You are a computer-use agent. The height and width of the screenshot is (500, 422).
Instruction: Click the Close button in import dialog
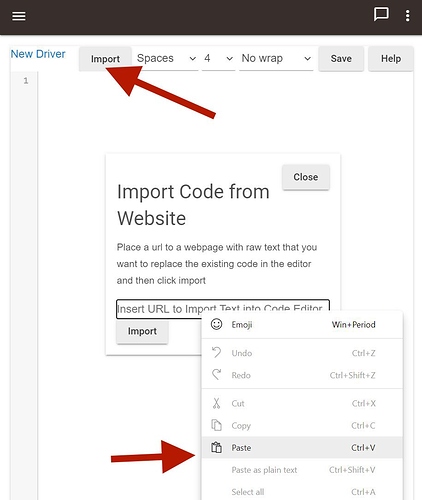(306, 177)
